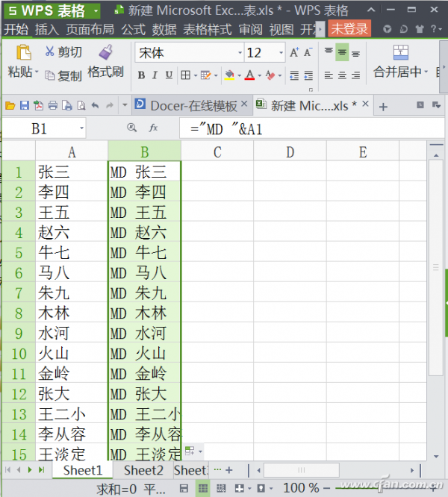Click the 100 % zoom level

(301, 488)
